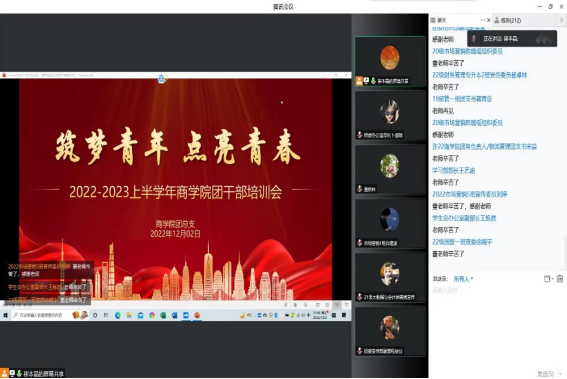Open the chat panel more options (…) icon
Image resolution: width=567 pixels, height=379 pixels.
coord(482,20)
